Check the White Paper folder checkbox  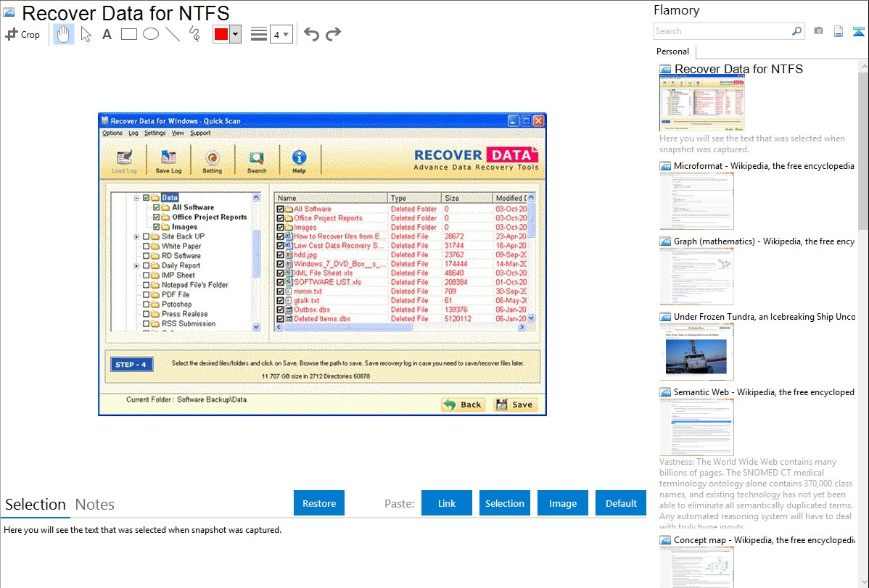tap(147, 246)
